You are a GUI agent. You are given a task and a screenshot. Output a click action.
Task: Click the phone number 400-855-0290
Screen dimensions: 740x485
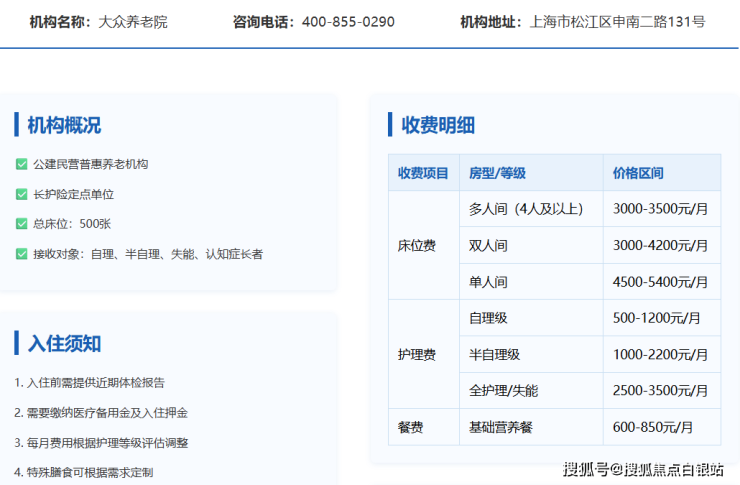pos(348,22)
